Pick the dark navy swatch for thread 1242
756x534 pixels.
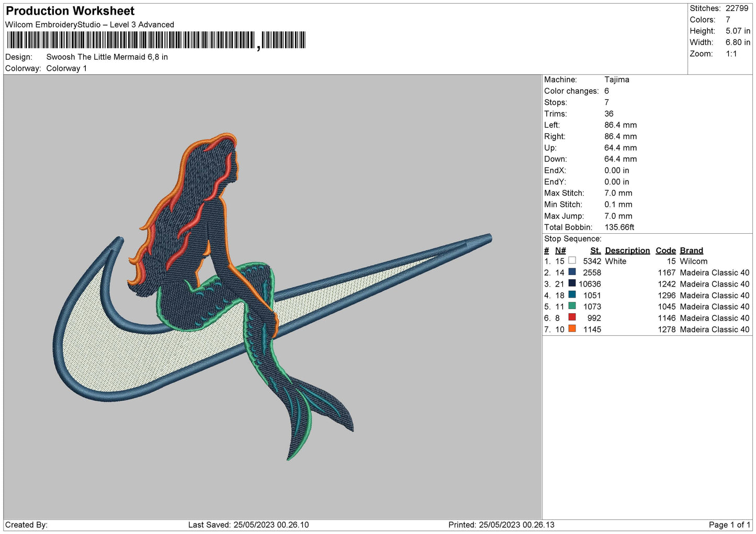(572, 283)
